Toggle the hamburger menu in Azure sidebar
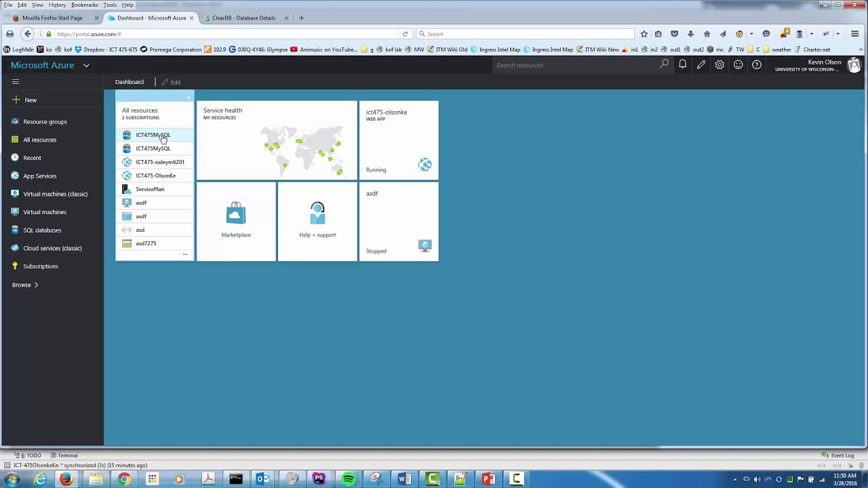This screenshot has width=868, height=488. [x=16, y=82]
